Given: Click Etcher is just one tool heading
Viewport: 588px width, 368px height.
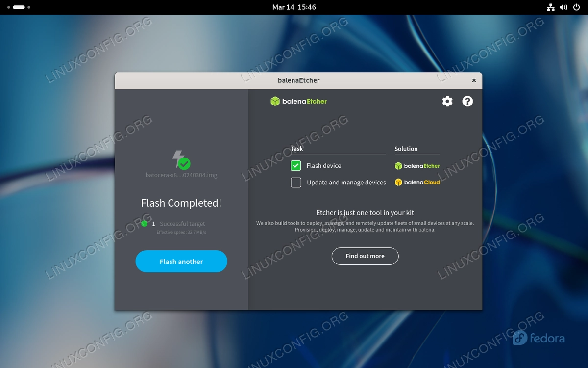Looking at the screenshot, I should (x=365, y=213).
